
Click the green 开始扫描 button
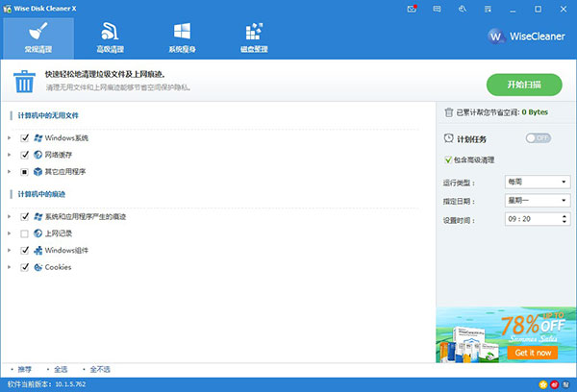point(524,85)
